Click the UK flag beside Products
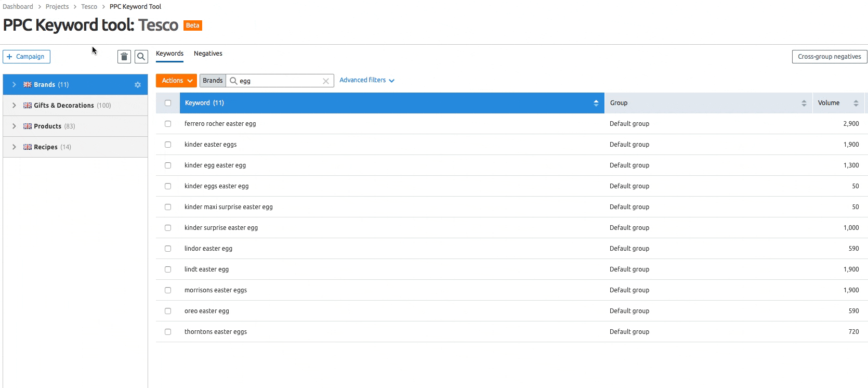Image resolution: width=868 pixels, height=388 pixels. point(28,126)
